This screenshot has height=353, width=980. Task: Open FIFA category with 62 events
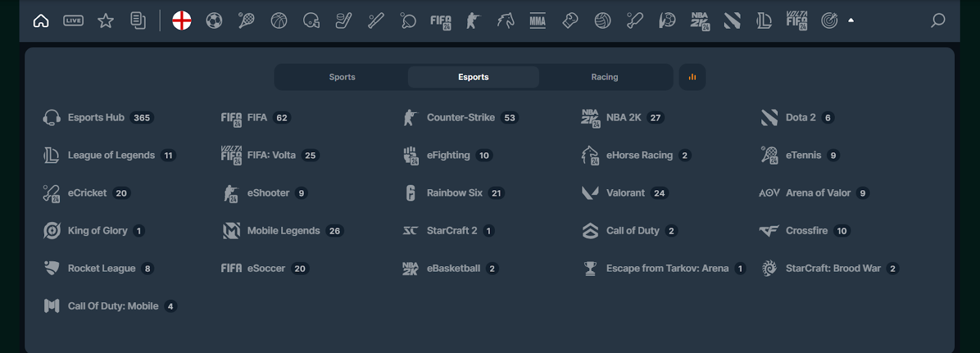pyautogui.click(x=255, y=117)
